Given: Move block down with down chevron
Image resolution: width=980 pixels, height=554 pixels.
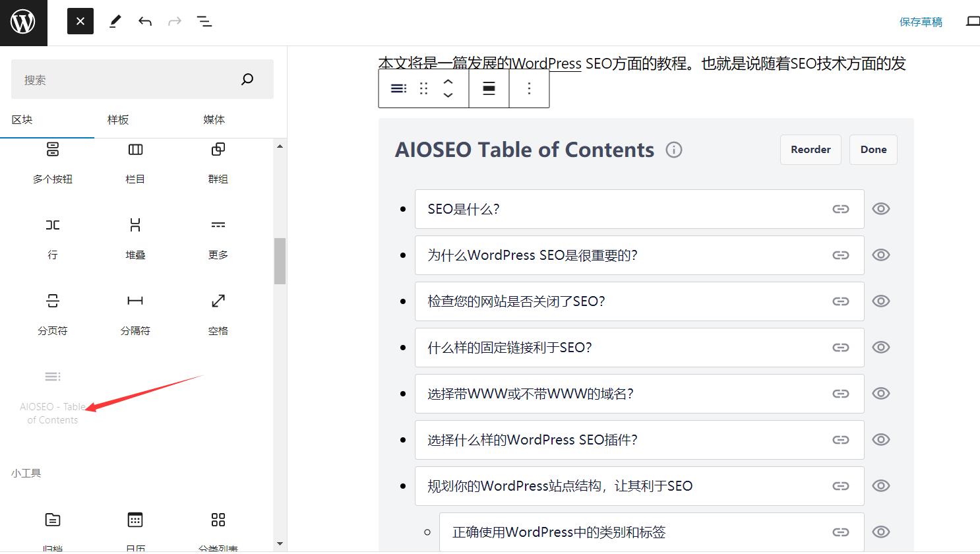Looking at the screenshot, I should click(x=448, y=96).
